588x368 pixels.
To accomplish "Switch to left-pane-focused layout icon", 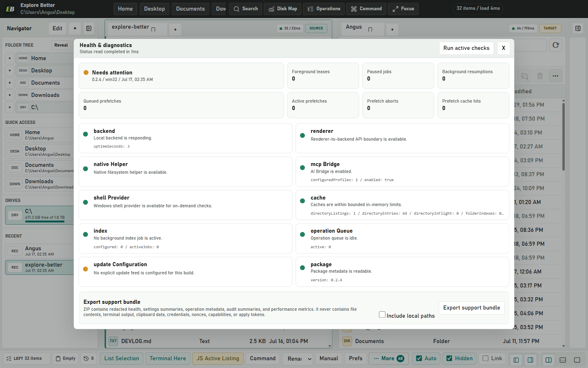I will pos(516,360).
